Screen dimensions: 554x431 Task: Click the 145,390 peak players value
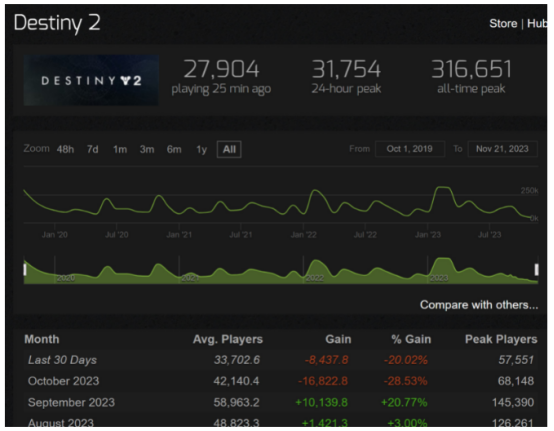tap(513, 402)
